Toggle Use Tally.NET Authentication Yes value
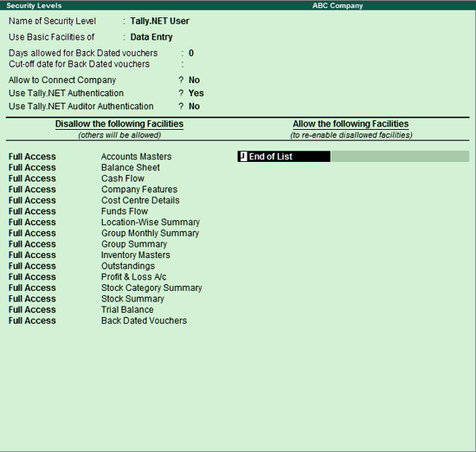The image size is (476, 452). 196,93
